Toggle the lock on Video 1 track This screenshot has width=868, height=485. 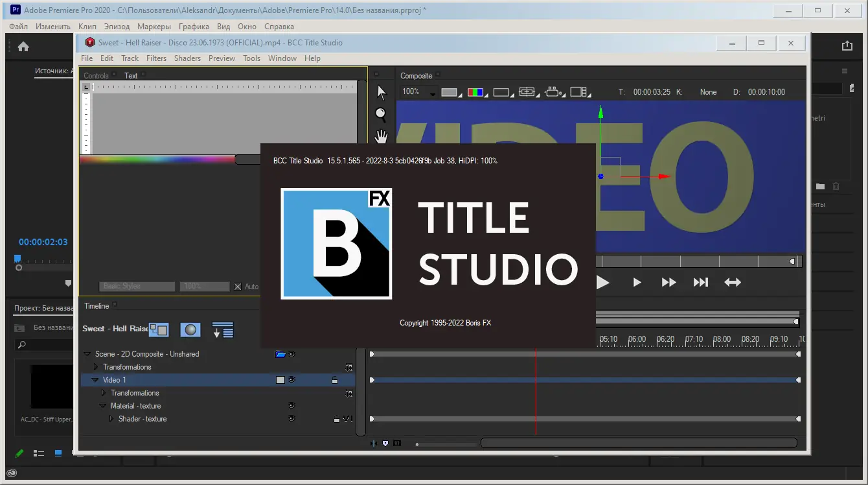[335, 380]
